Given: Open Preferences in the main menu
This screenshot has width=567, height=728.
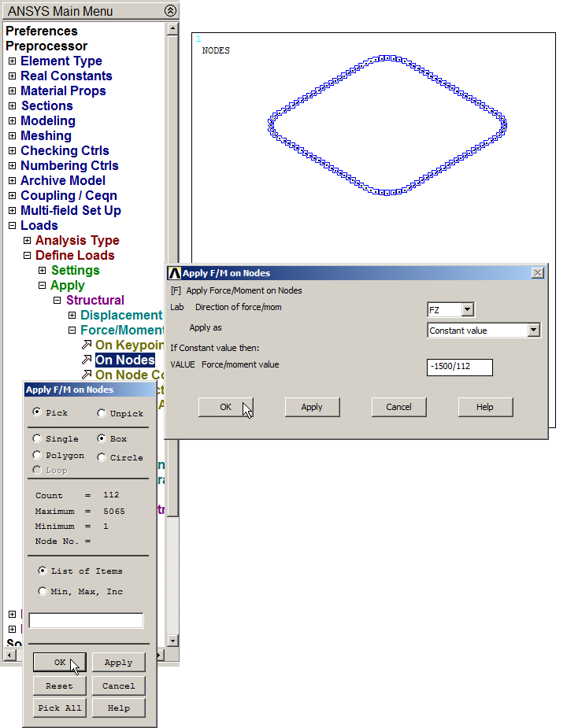Looking at the screenshot, I should 42,31.
